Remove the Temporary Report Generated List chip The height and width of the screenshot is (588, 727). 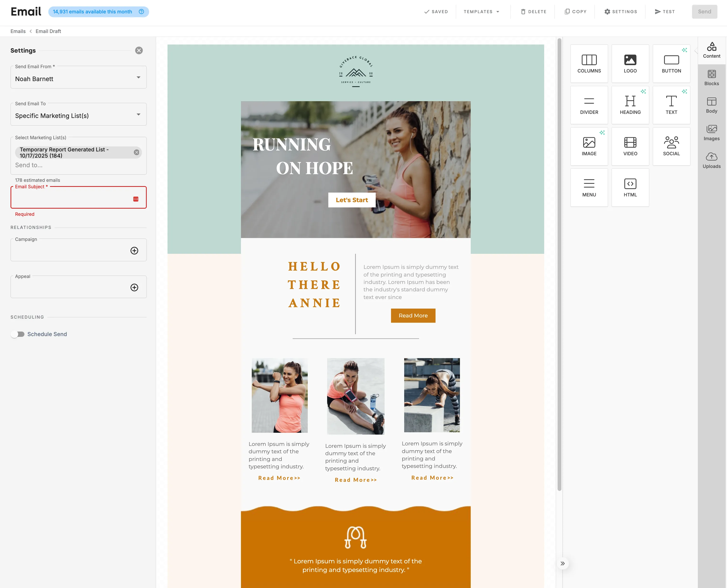[137, 152]
